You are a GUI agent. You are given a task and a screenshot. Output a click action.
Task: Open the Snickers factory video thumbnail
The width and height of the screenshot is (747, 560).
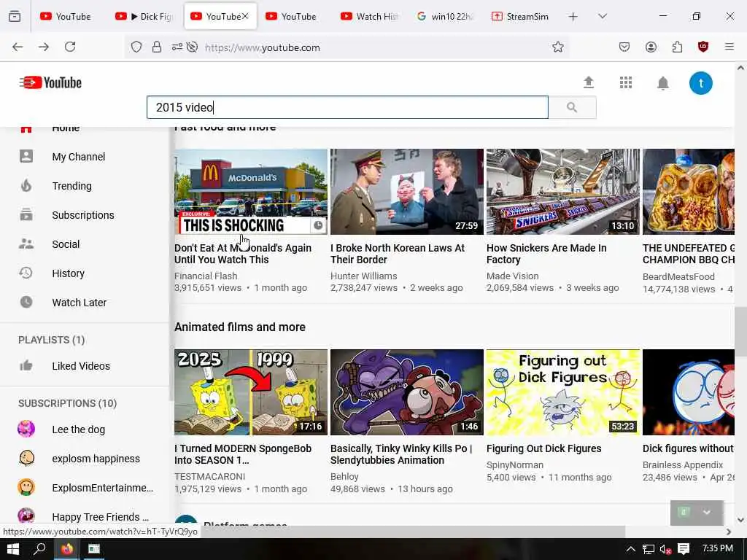(562, 192)
